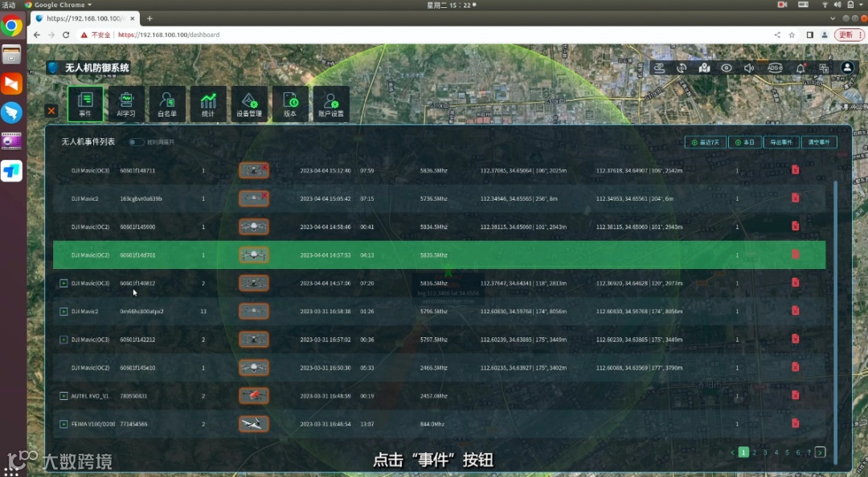
Task: Click the FEIMA fixed-wing aircraft thumbnail
Action: [x=254, y=424]
